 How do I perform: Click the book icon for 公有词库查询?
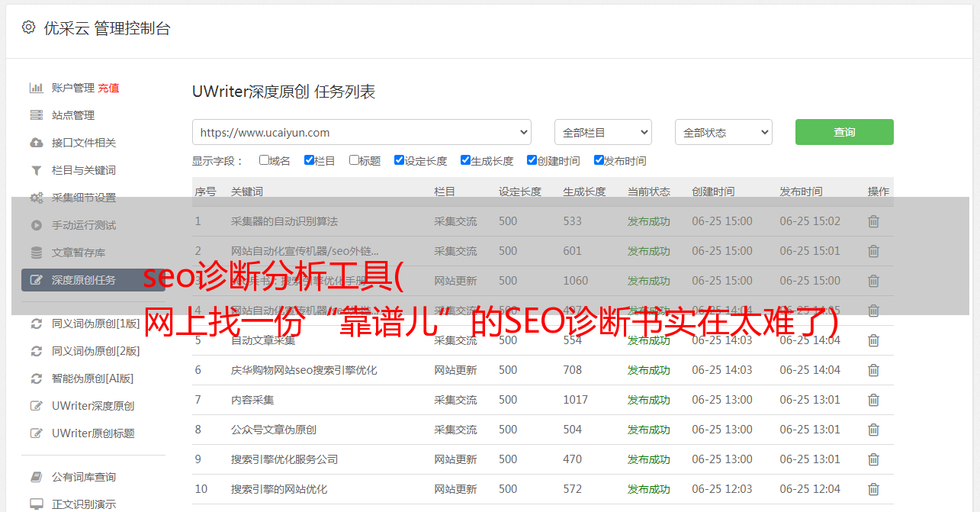36,477
